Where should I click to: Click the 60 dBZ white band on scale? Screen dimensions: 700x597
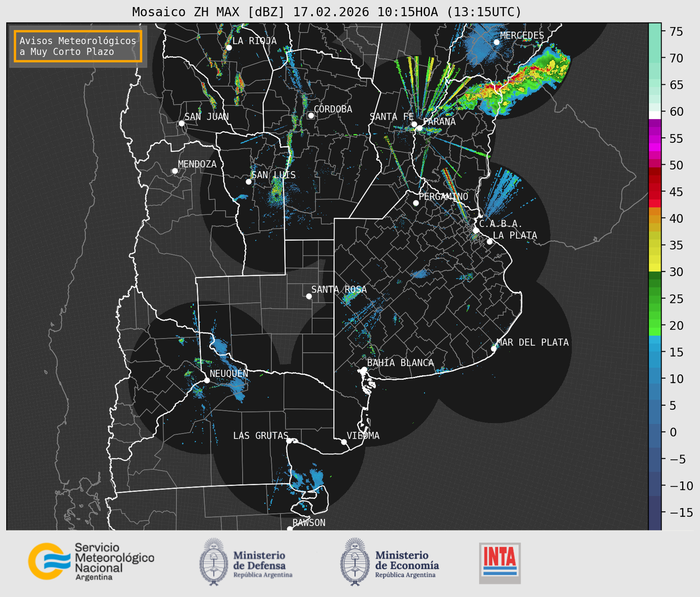click(x=655, y=115)
